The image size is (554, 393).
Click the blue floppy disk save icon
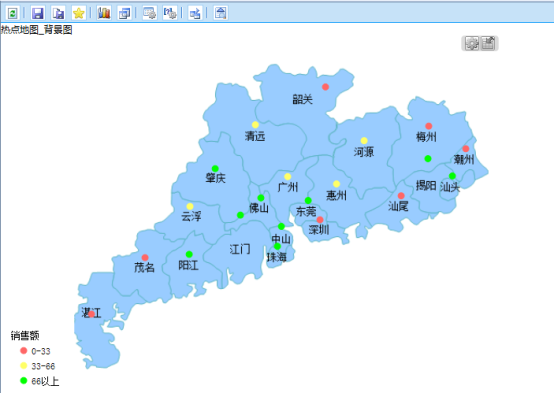click(38, 13)
